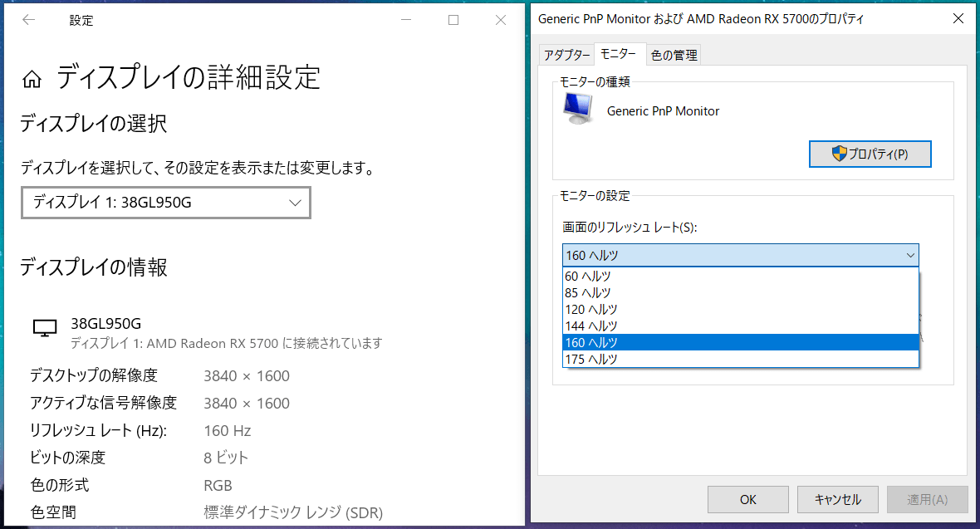Screen dimensions: 980x529
Task: Click the RGB color format value
Action: 218,485
